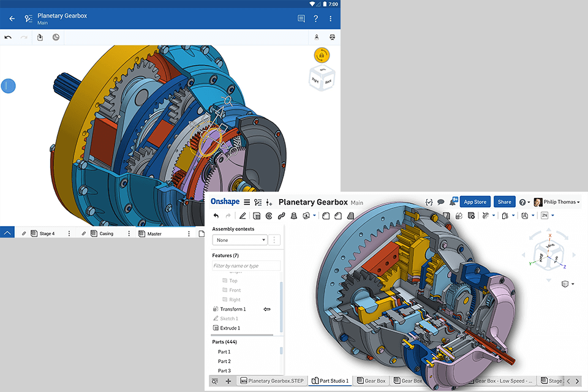Click the Share button

(x=504, y=202)
